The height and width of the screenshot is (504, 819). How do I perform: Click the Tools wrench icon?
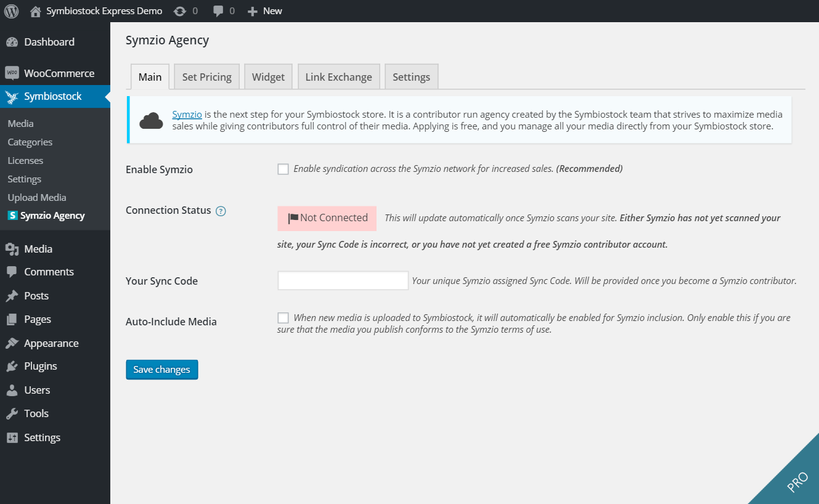coord(12,414)
